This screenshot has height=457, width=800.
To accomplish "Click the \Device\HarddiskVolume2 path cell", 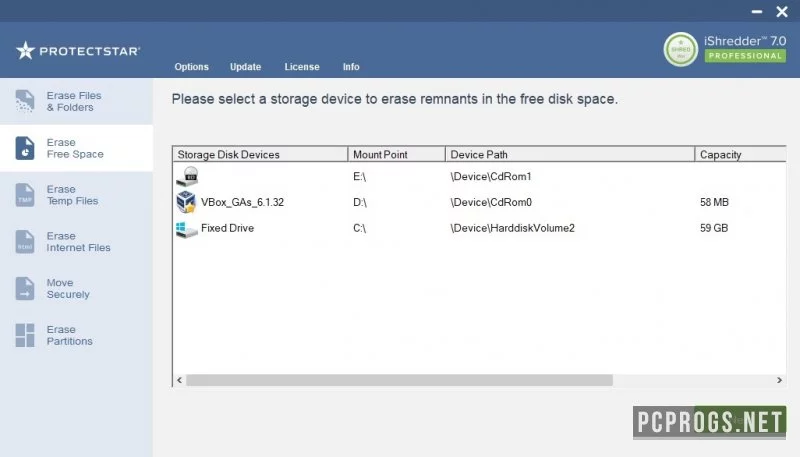I will pos(512,228).
